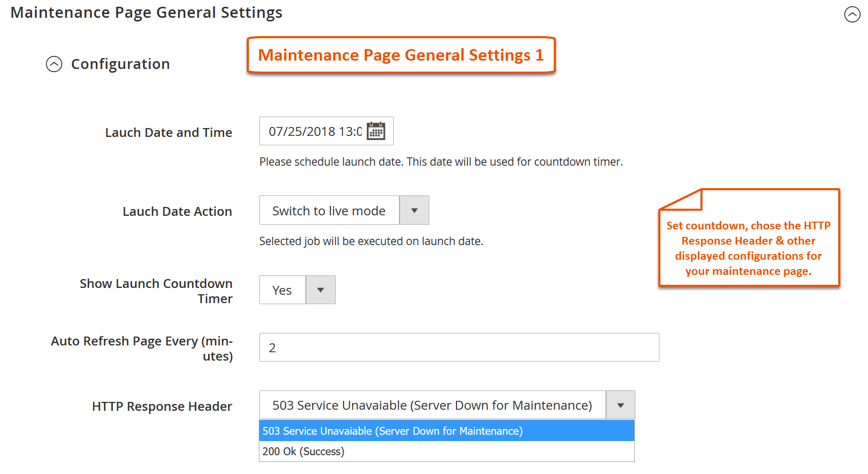Click the Maintenance Page General Settings title
The height and width of the screenshot is (474, 868).
coord(146,12)
